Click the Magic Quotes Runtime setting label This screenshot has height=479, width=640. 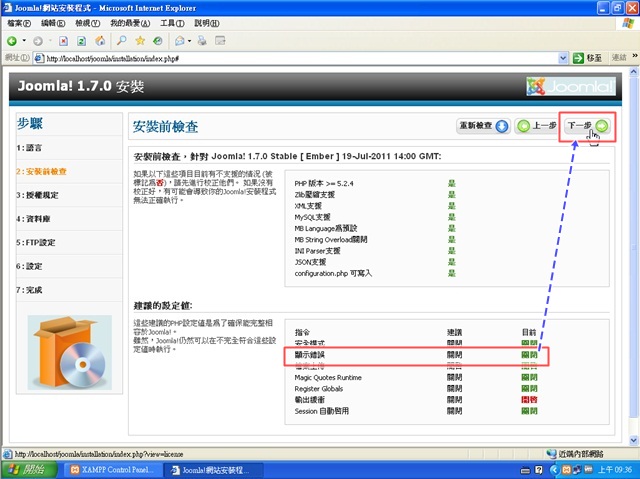[328, 377]
